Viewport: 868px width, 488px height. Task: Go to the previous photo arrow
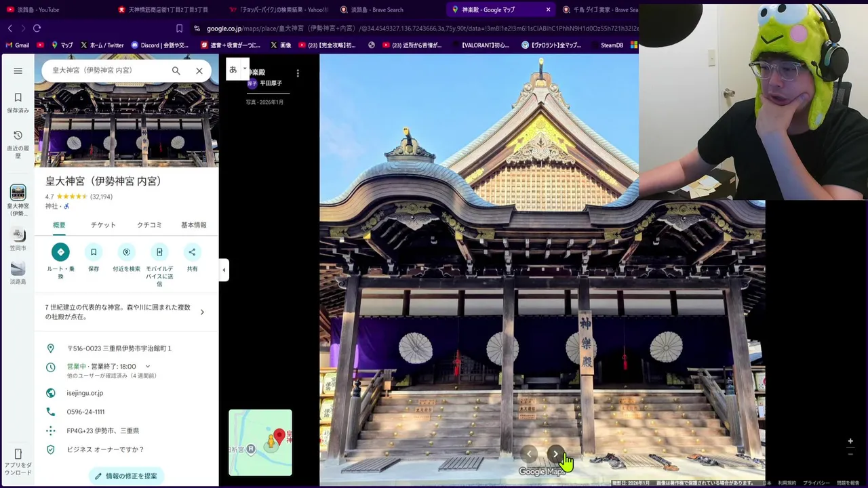tap(530, 454)
